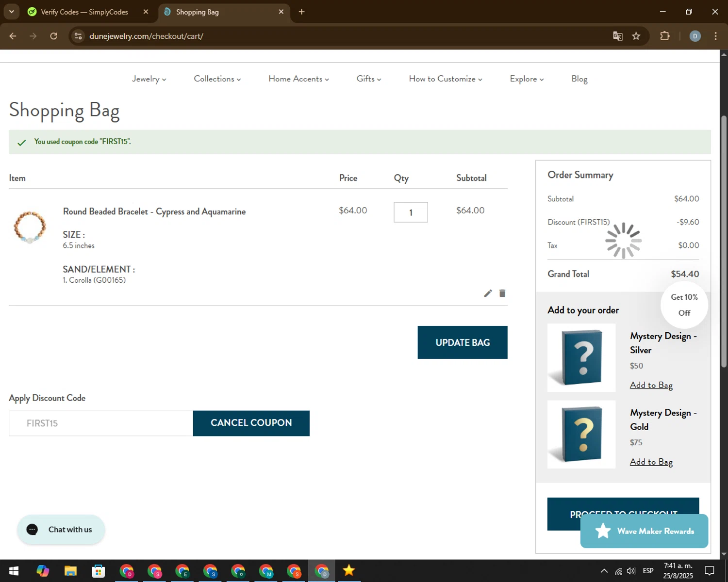Expand the Home Accents menu
Image resolution: width=728 pixels, height=582 pixels.
[298, 79]
